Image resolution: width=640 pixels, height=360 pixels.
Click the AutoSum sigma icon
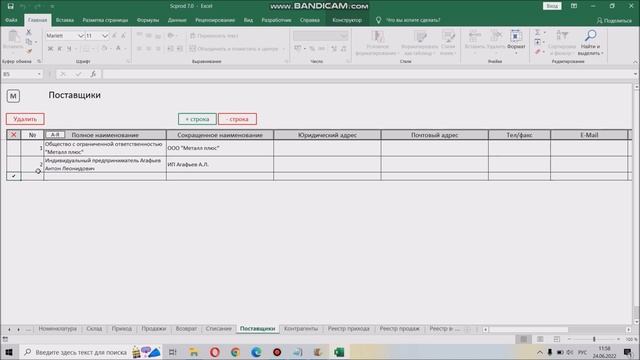[538, 32]
